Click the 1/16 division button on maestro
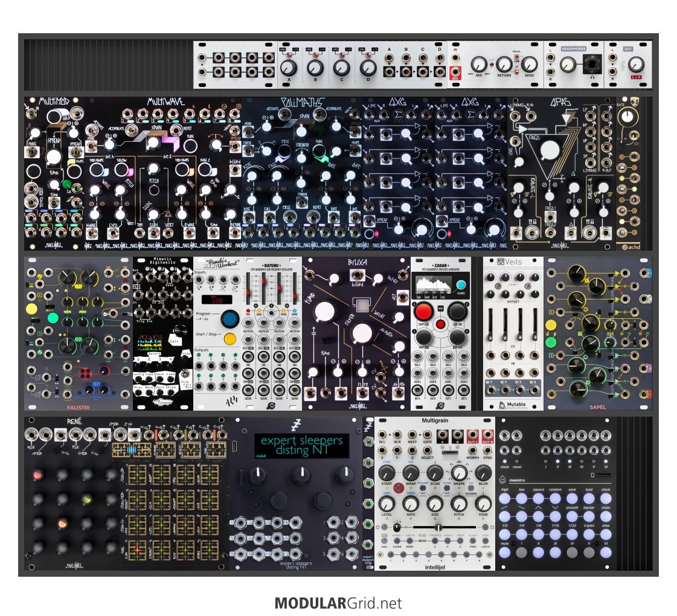677x616 pixels. (x=555, y=534)
